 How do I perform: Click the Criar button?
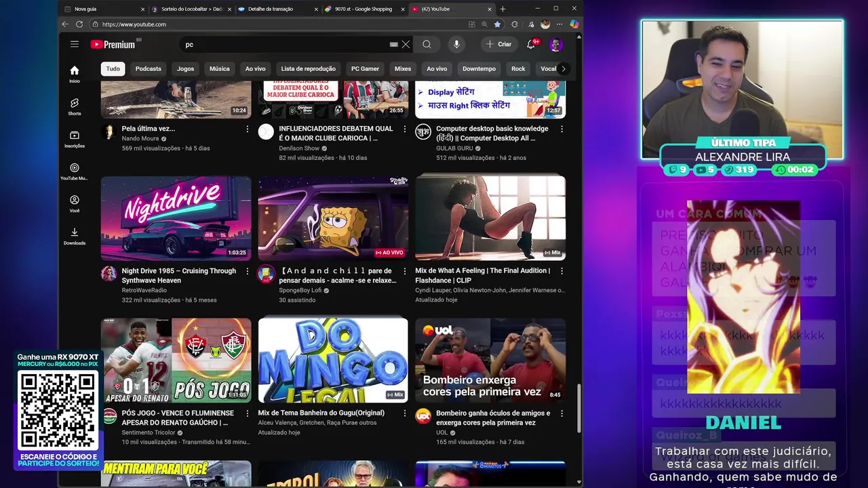(499, 44)
